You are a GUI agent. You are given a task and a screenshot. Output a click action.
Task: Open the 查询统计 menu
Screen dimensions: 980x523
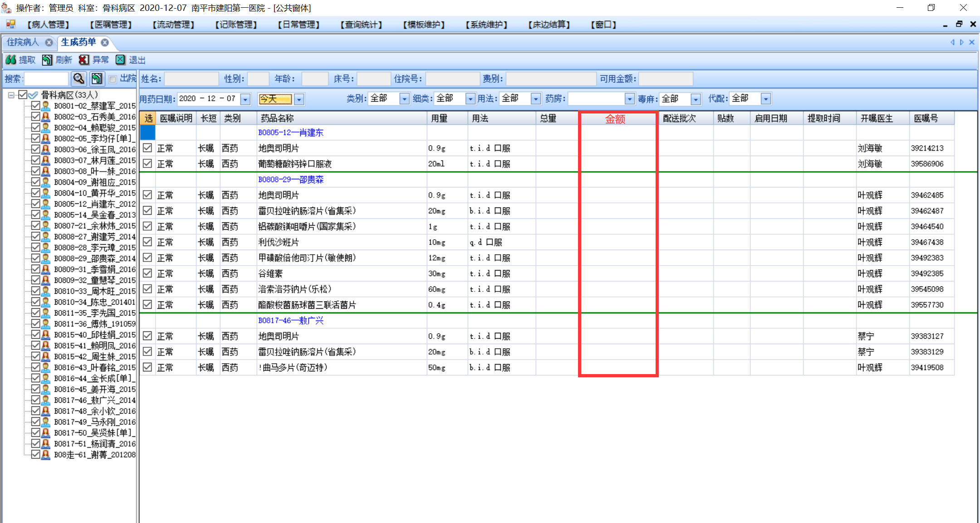coord(362,25)
